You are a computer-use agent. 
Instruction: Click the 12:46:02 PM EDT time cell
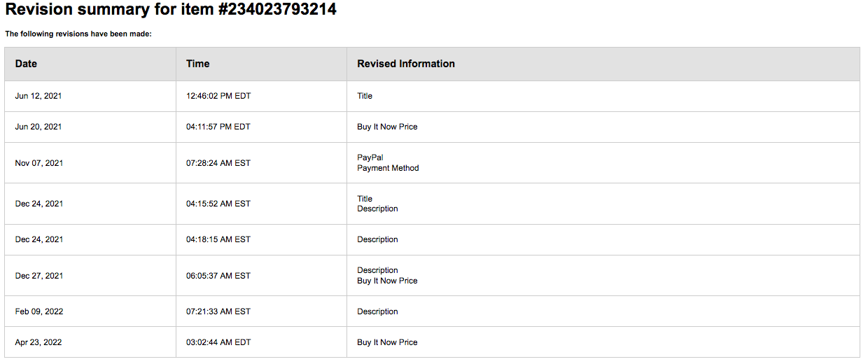(261, 96)
